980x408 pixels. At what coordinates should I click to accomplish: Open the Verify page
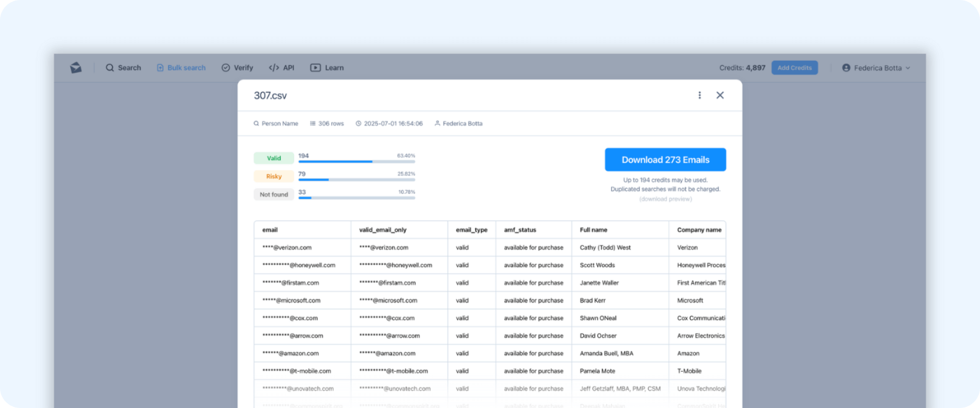click(x=237, y=67)
